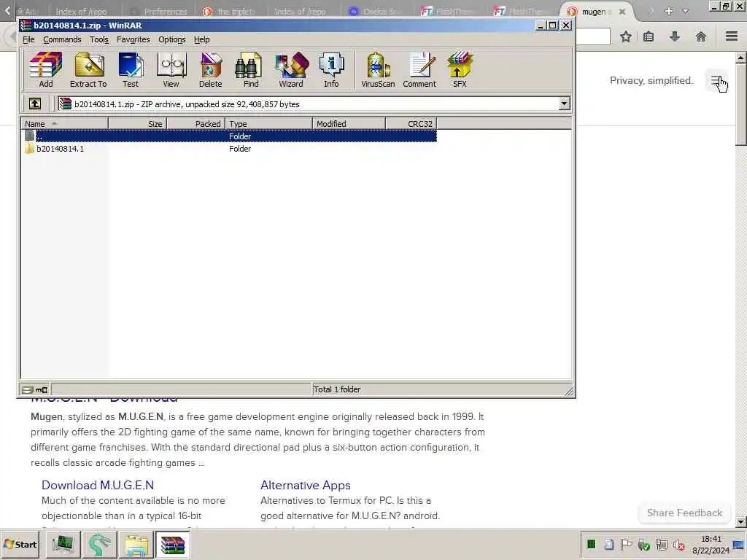Click the drive and key status bar icon

point(35,389)
